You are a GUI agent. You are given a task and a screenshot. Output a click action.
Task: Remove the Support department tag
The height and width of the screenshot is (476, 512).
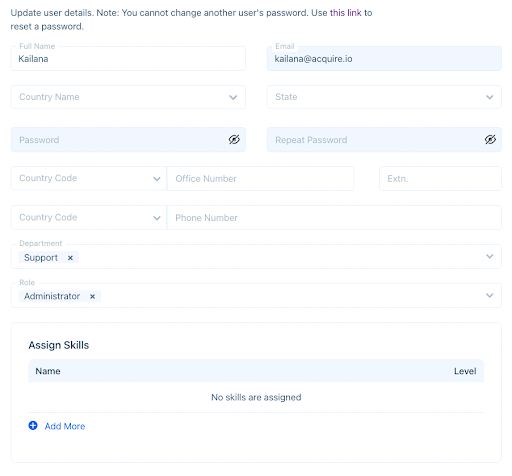pos(70,258)
